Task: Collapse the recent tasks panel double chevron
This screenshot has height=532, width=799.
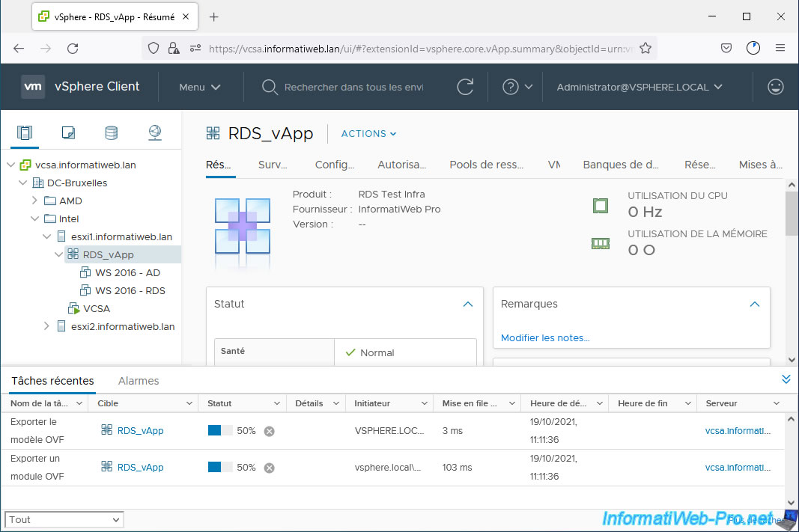Action: (x=786, y=379)
